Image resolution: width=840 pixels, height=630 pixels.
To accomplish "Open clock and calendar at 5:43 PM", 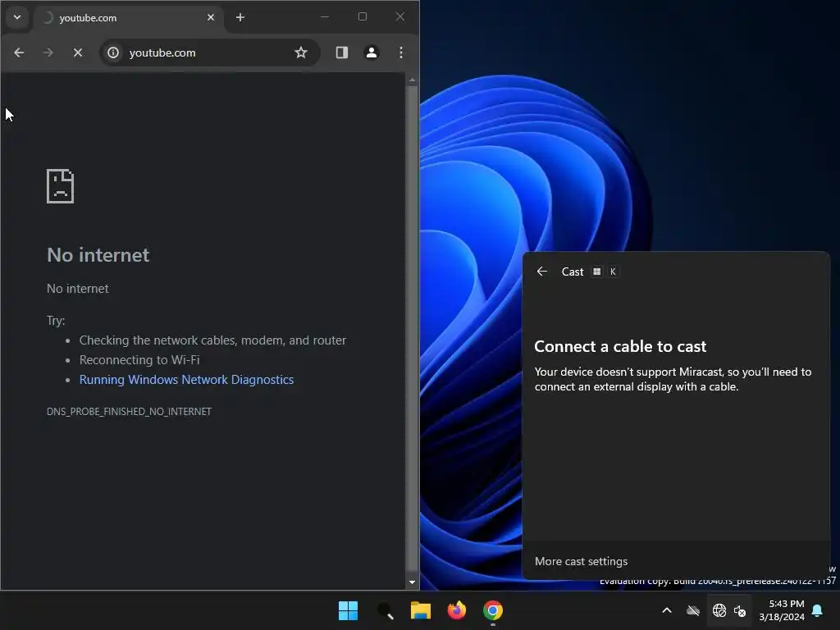I will click(782, 610).
